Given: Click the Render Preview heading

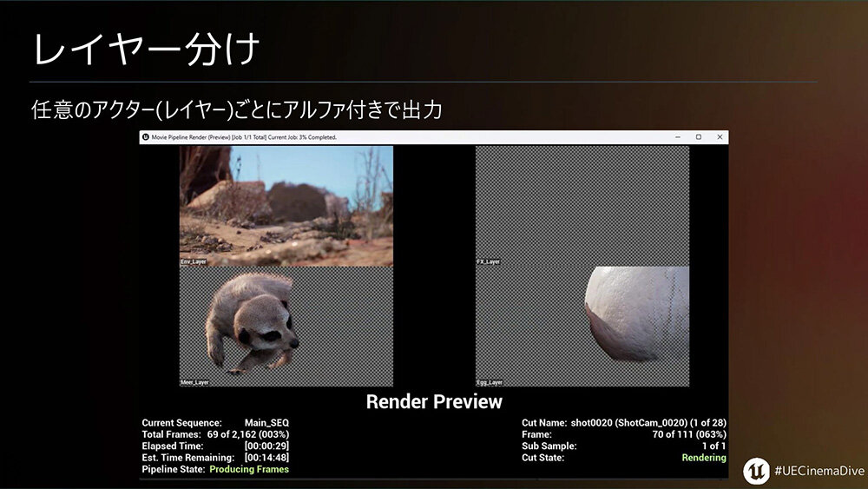Looking at the screenshot, I should 434,402.
